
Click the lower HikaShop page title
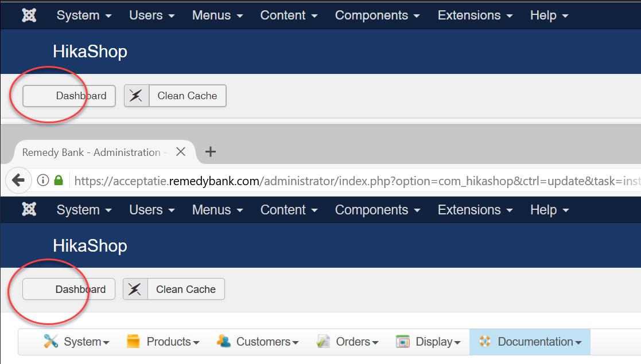90,245
